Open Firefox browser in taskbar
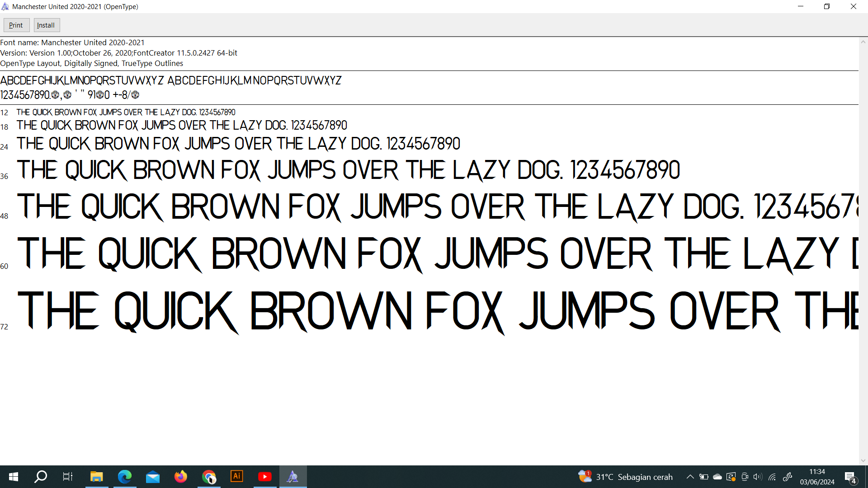This screenshot has width=868, height=488. [x=180, y=477]
